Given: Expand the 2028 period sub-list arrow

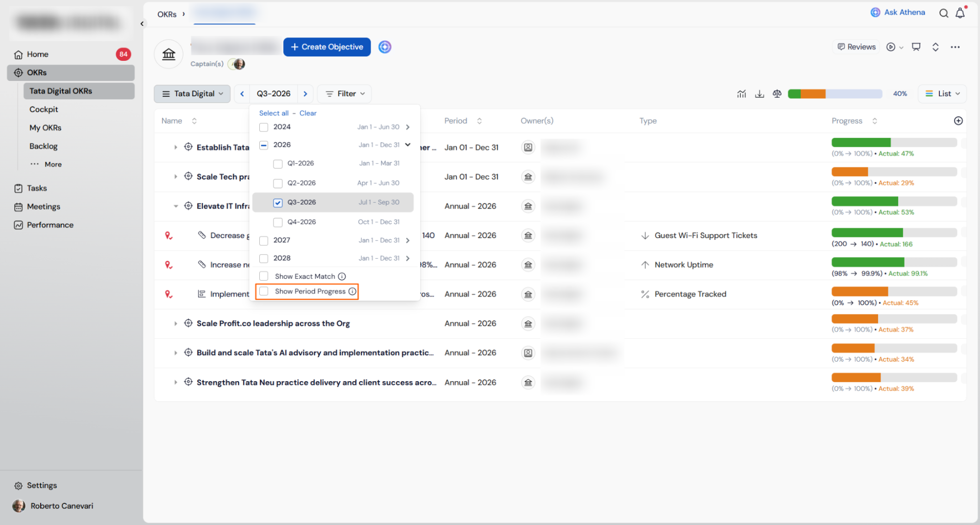Looking at the screenshot, I should tap(408, 259).
